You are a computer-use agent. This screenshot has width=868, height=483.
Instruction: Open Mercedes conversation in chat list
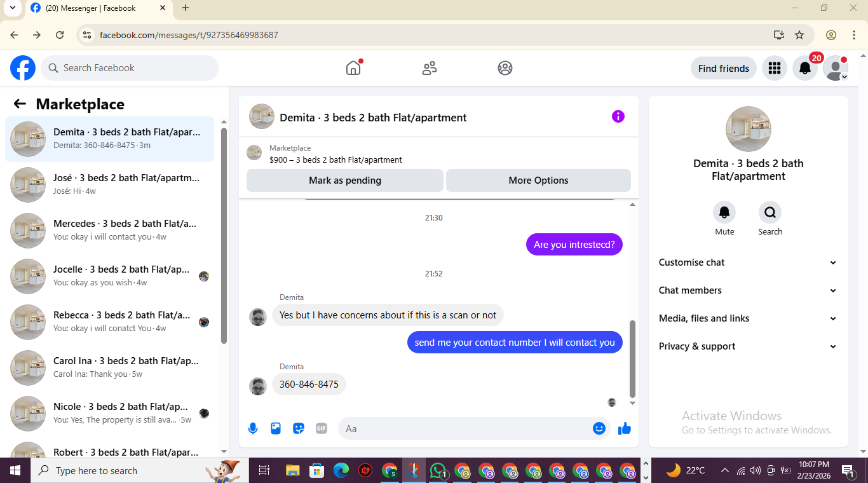tap(109, 231)
